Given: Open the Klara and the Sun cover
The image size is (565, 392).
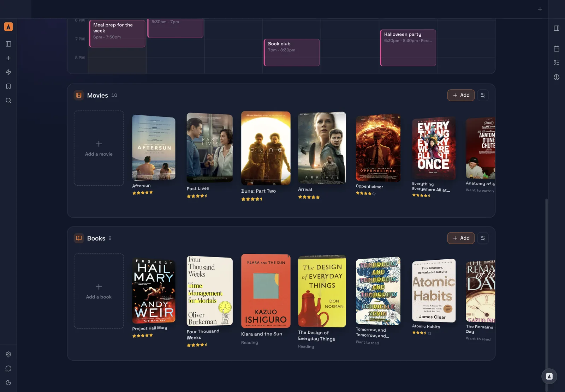Looking at the screenshot, I should [x=266, y=291].
